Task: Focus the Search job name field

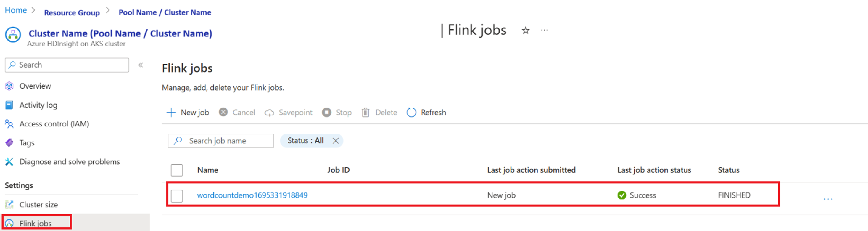Action: point(221,141)
